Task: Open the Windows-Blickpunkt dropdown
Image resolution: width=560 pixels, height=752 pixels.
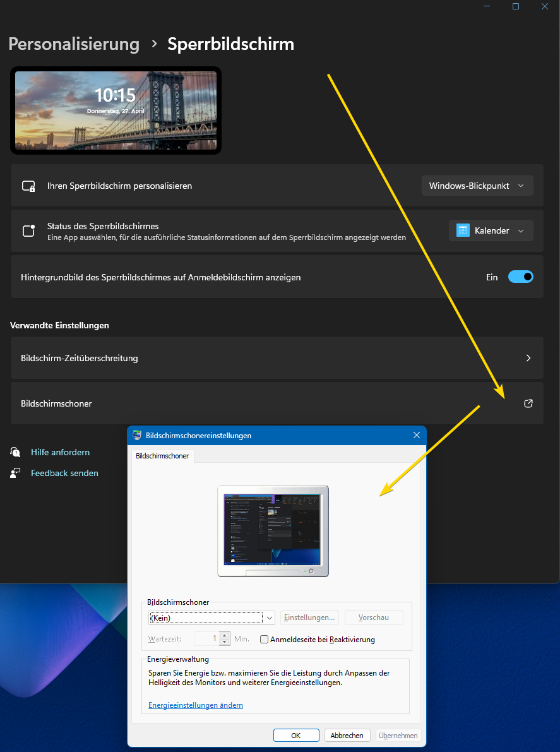Action: click(x=477, y=186)
